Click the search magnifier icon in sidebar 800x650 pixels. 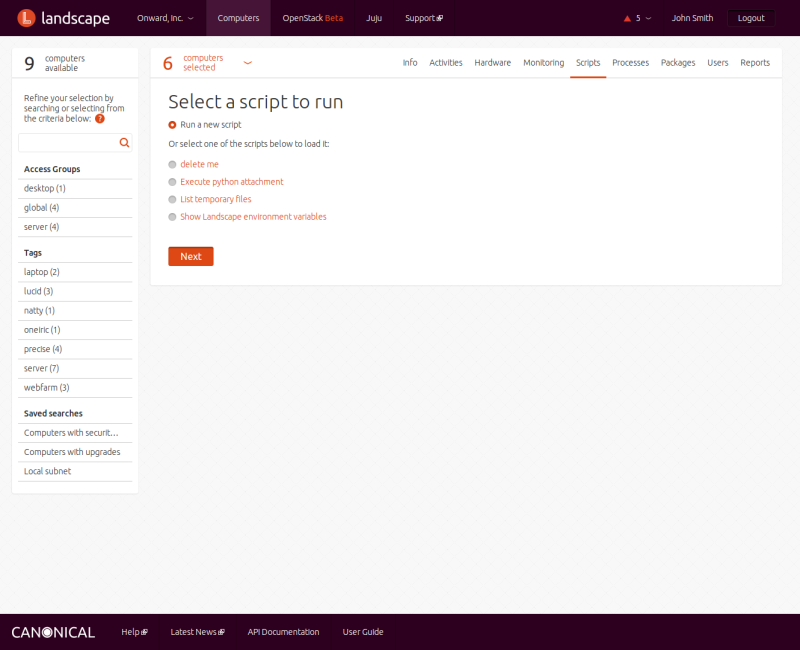[x=124, y=143]
